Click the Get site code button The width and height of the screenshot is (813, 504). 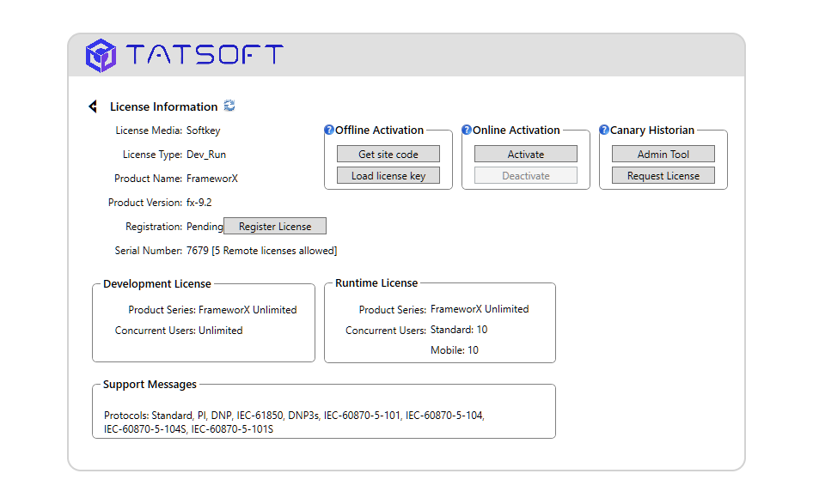[388, 154]
